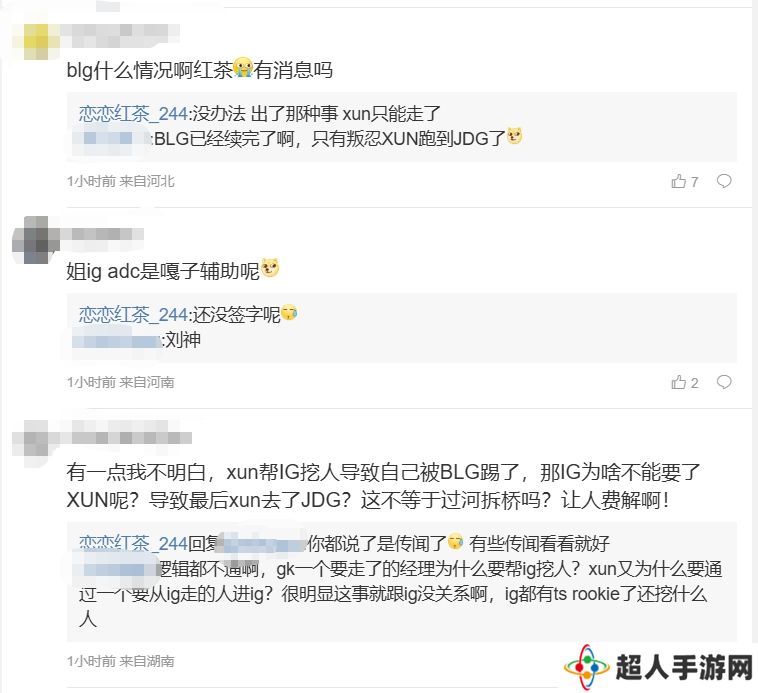This screenshot has width=758, height=693.
Task: Click sweat emoji after 还没签字呢
Action: (x=289, y=313)
